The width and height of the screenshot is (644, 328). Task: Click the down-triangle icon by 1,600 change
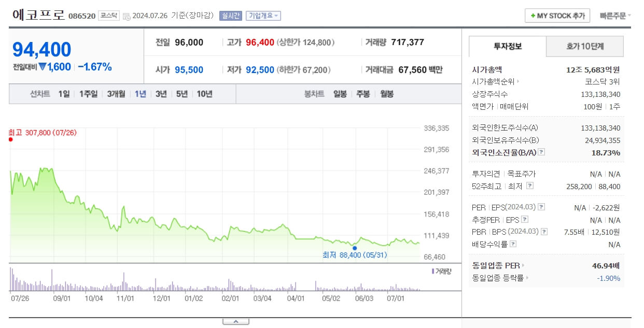[x=43, y=67]
